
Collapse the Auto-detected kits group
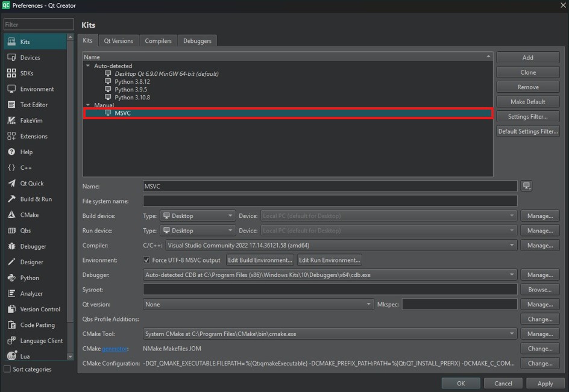click(88, 66)
